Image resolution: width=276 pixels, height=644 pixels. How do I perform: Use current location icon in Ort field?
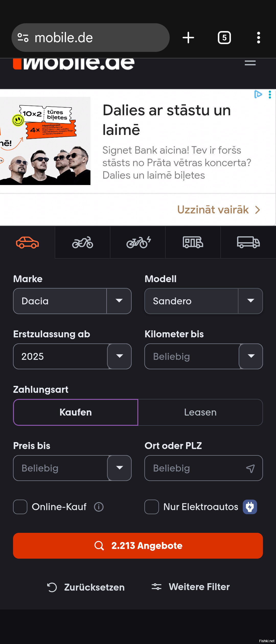(x=250, y=468)
